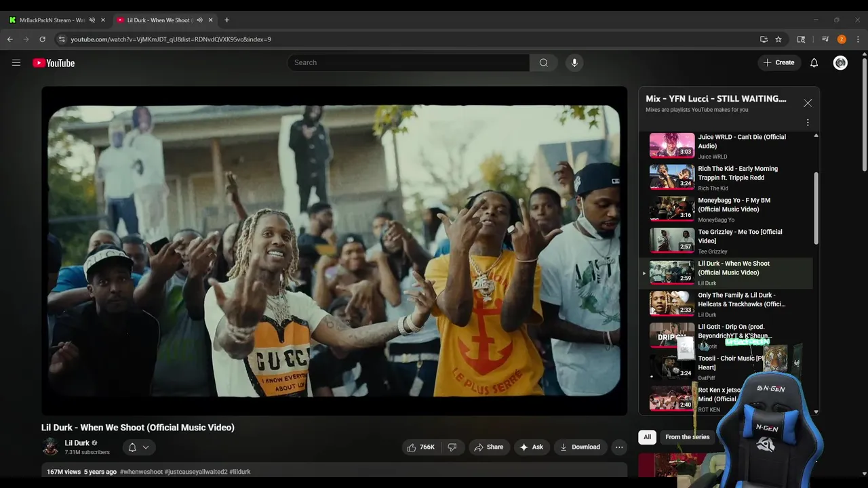Open the side panel search icon
The width and height of the screenshot is (868, 488).
pos(801,39)
